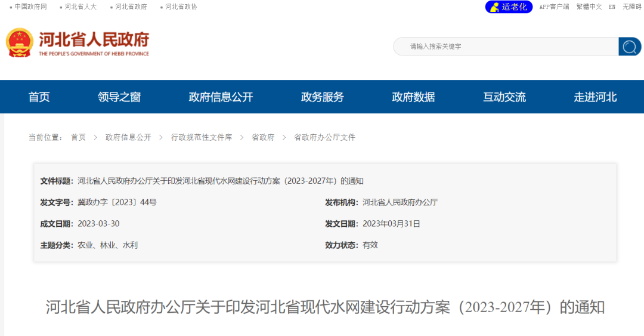Click the validity status 有效
Screen dimensions: 644x336
[x=370, y=245]
